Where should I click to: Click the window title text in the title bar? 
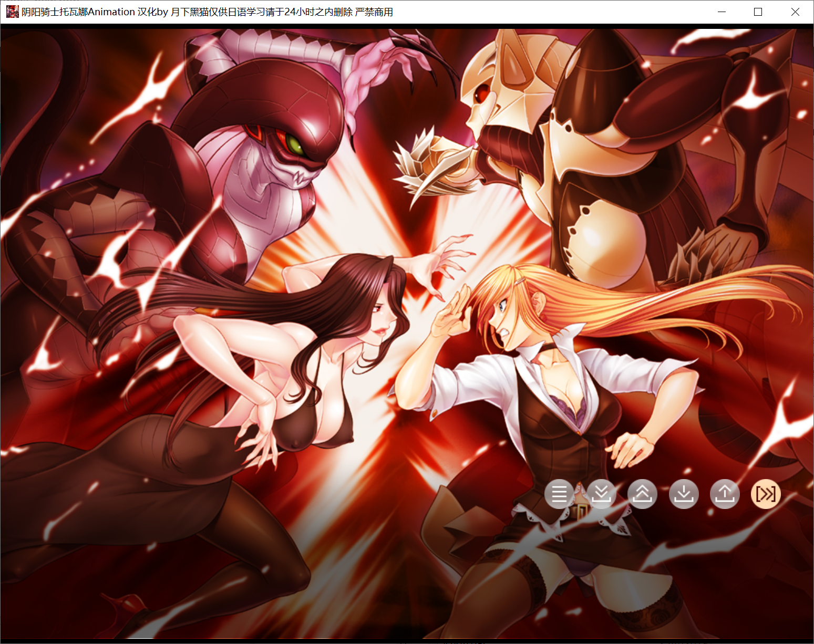tap(207, 12)
